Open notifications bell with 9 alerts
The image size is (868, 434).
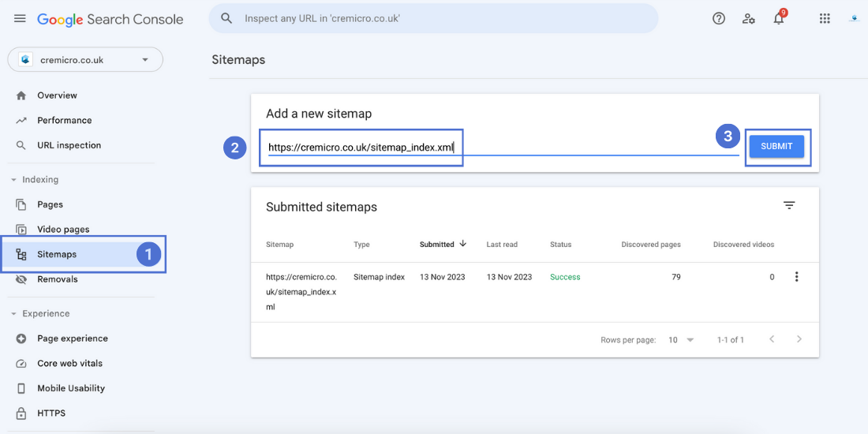(x=780, y=17)
